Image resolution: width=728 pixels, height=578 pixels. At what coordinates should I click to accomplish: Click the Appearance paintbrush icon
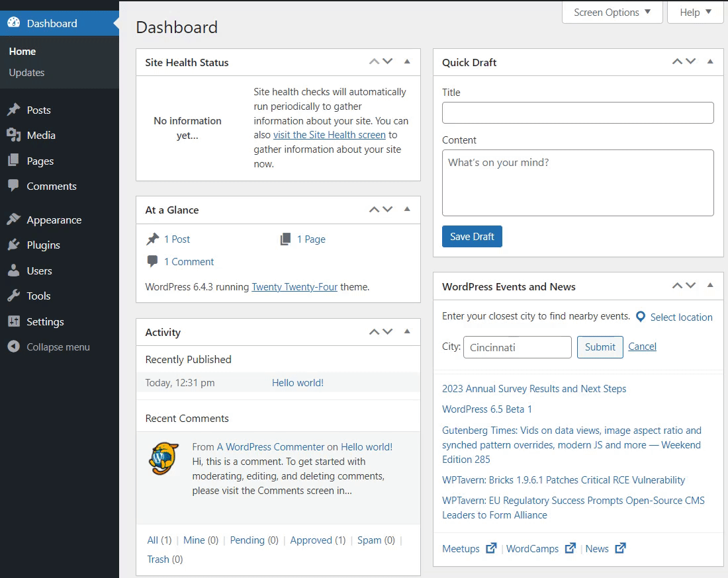14,220
